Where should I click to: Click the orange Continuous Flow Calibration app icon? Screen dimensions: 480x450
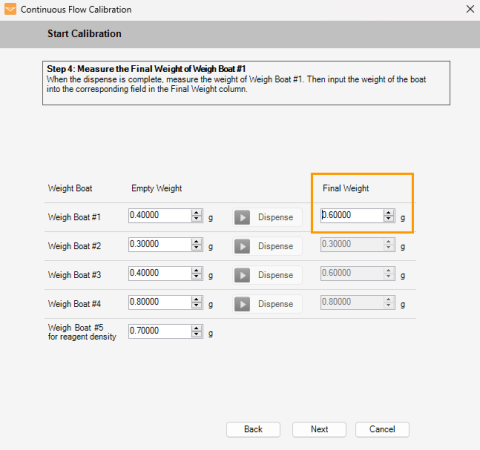[10, 9]
